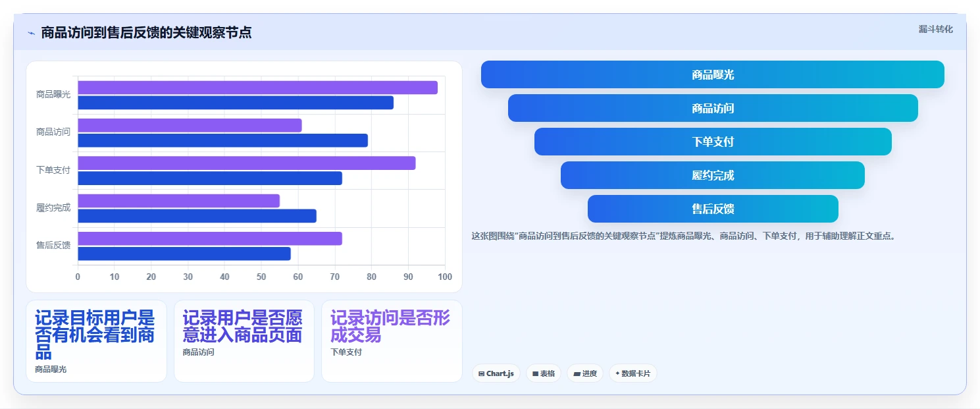
Task: Click the blue bar for 下单支付
Action: point(210,178)
